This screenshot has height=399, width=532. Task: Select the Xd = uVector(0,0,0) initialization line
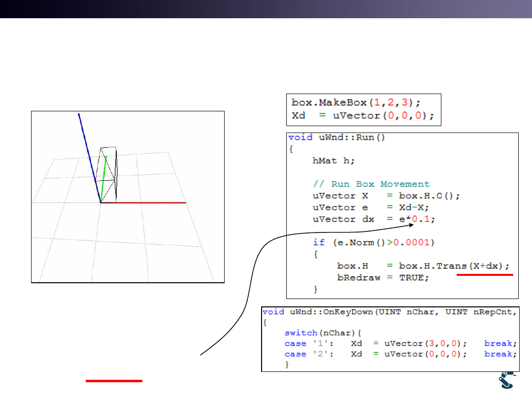(362, 116)
